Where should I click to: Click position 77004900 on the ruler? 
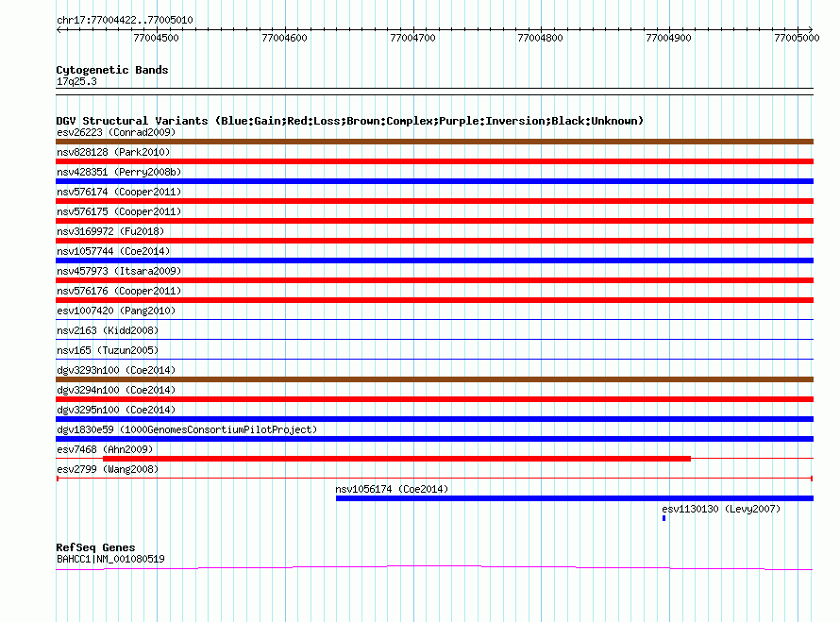668,38
